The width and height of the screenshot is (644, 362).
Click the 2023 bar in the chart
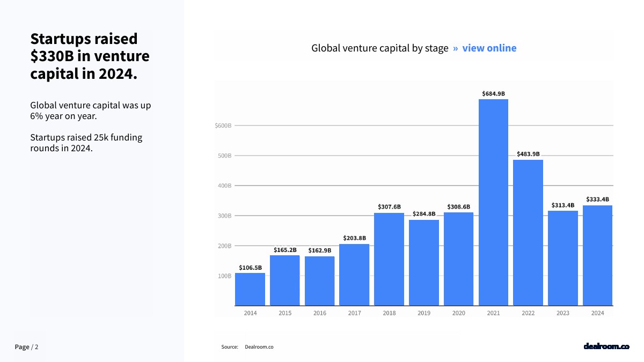[x=563, y=258]
